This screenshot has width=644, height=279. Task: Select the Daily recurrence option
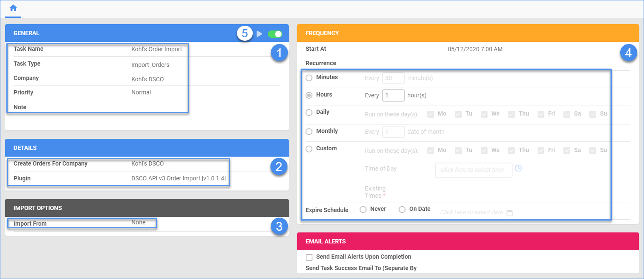309,112
